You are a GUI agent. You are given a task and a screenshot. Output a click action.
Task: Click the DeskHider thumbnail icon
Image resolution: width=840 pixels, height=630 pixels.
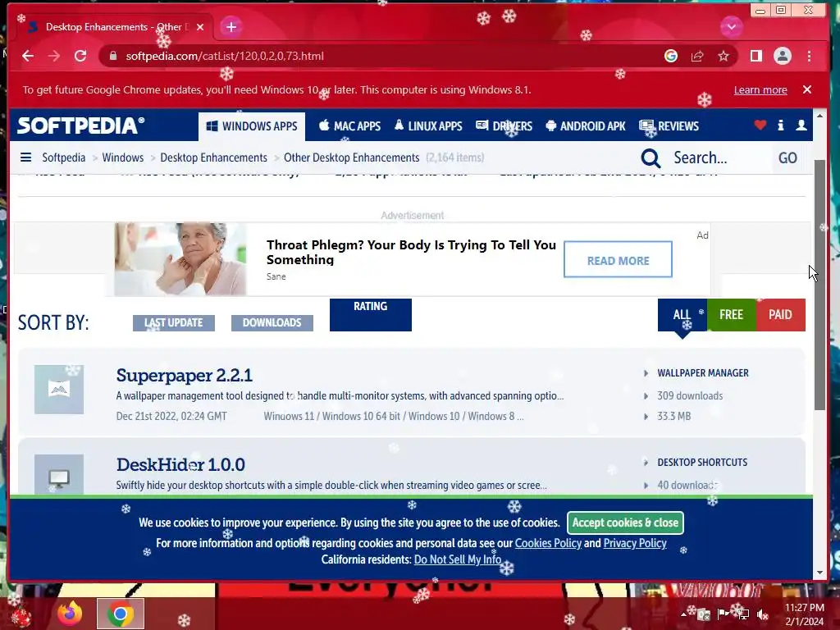tap(59, 475)
